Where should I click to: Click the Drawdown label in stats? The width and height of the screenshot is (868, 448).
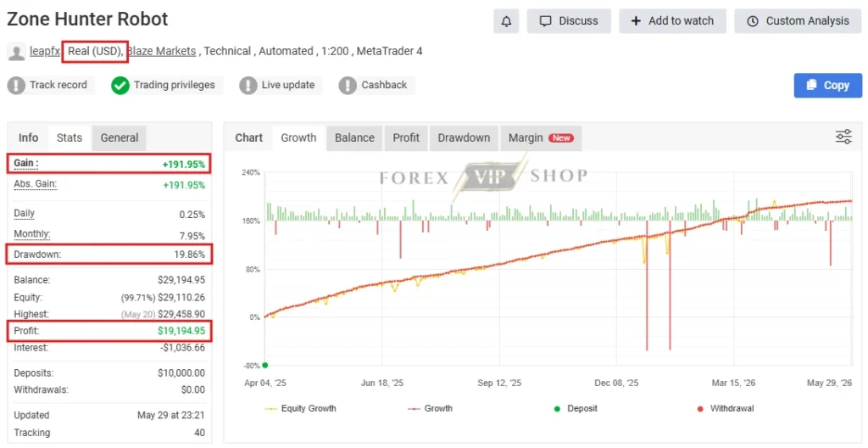coord(37,255)
